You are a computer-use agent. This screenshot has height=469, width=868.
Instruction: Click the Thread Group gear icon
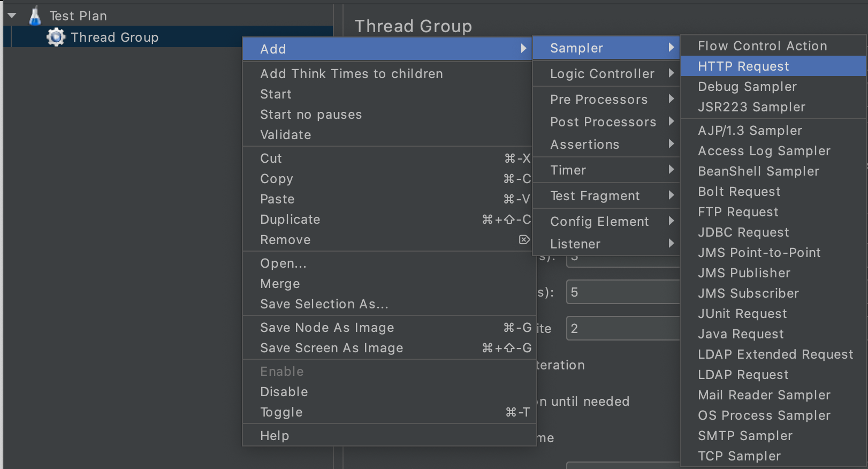click(x=56, y=37)
